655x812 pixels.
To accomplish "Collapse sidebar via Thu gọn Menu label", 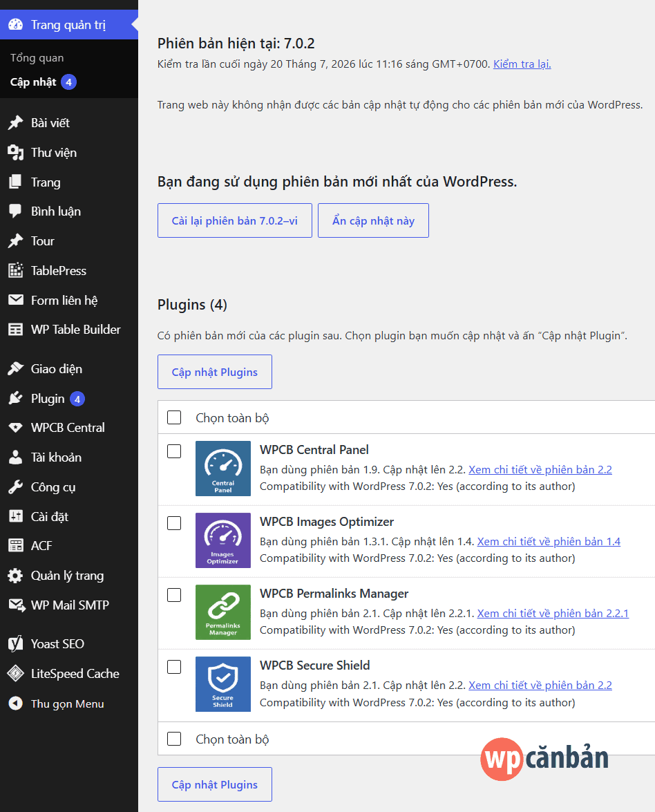I will click(x=67, y=704).
